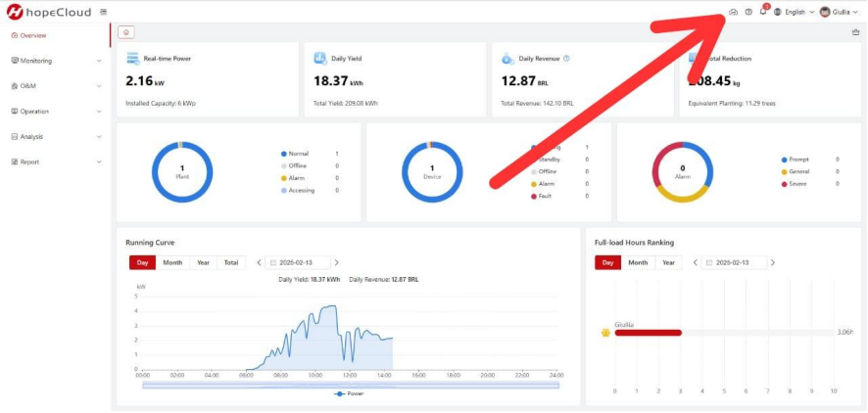Screen dimensions: 868x413
Task: Toggle the Power legend under Running Curve
Action: click(349, 393)
